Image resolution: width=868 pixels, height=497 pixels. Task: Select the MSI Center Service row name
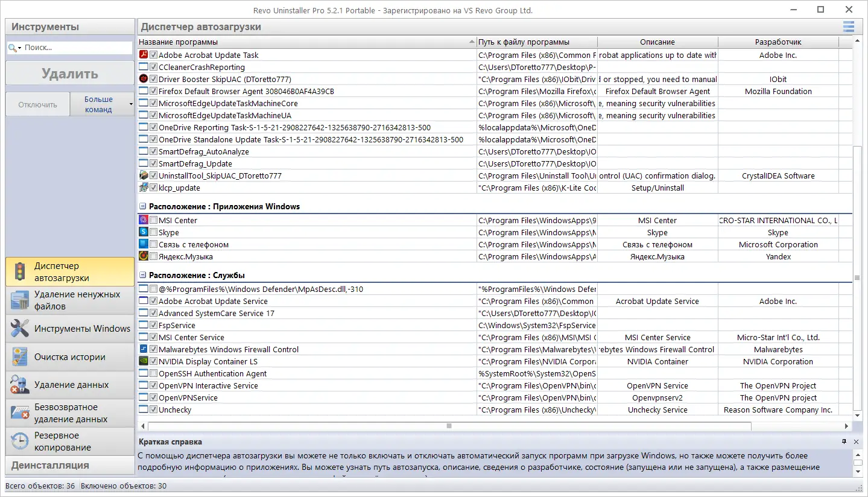point(191,337)
